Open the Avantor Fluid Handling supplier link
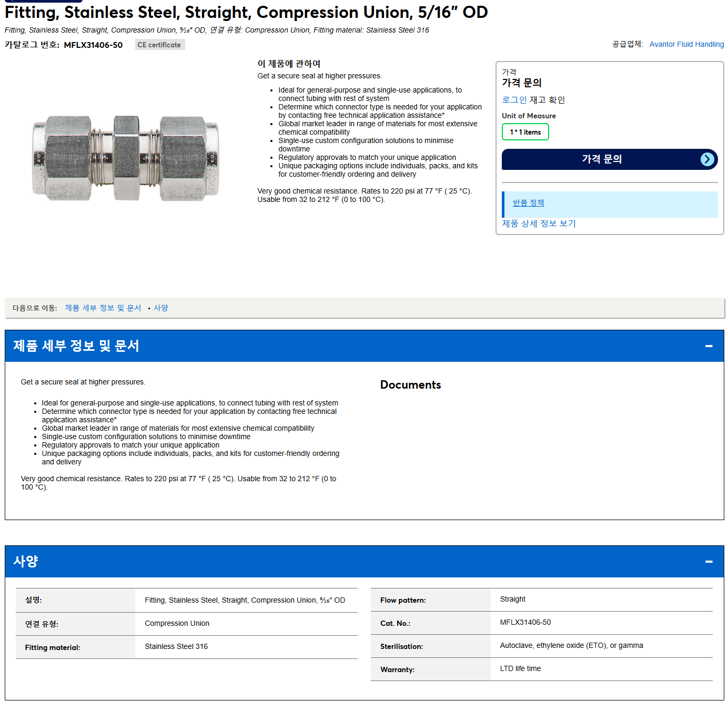This screenshot has height=711, width=728. coord(686,44)
